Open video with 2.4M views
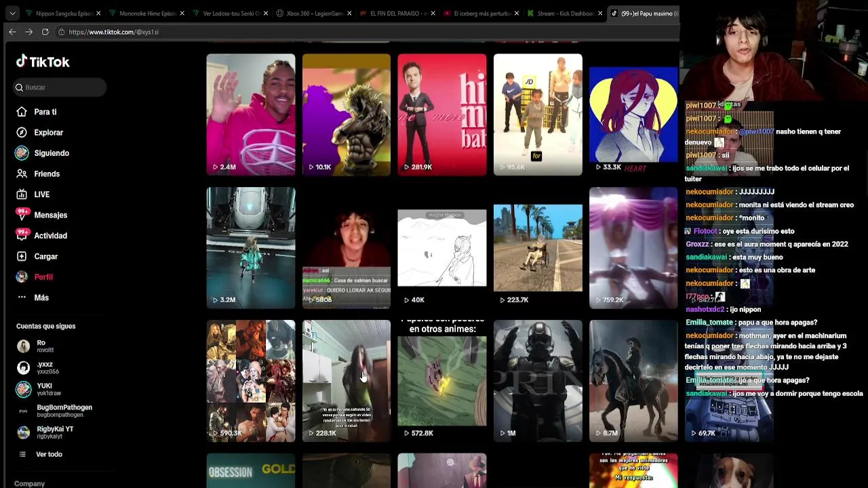Image resolution: width=868 pixels, height=488 pixels. point(251,115)
